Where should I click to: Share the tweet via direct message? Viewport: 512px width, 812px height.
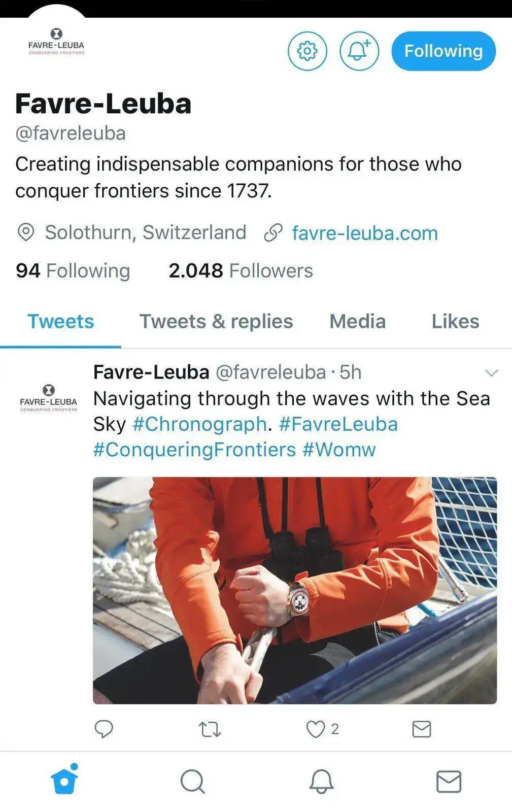coord(421,729)
